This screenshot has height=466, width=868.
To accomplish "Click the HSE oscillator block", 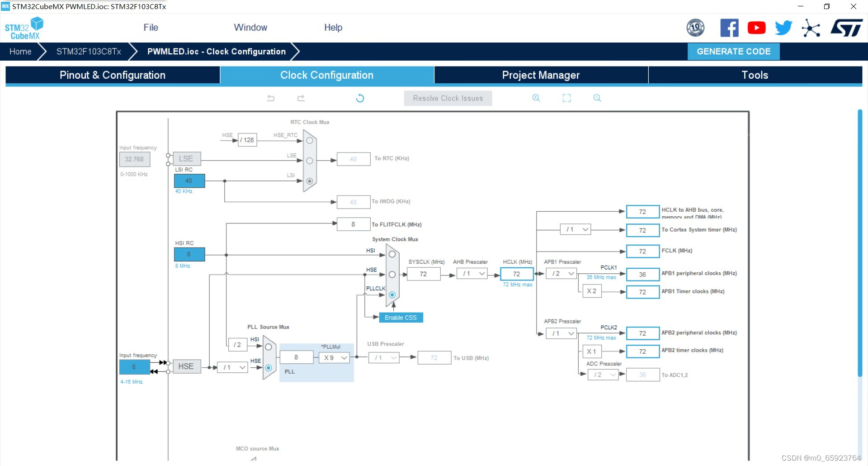I will pyautogui.click(x=186, y=366).
